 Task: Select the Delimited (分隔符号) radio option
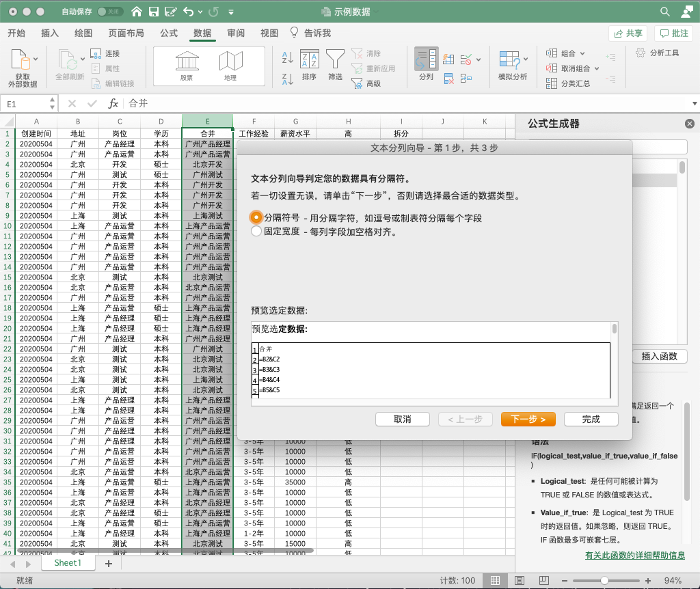tap(256, 217)
